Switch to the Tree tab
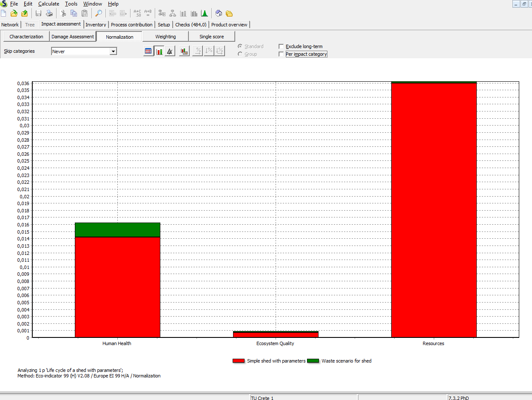 pos(30,25)
